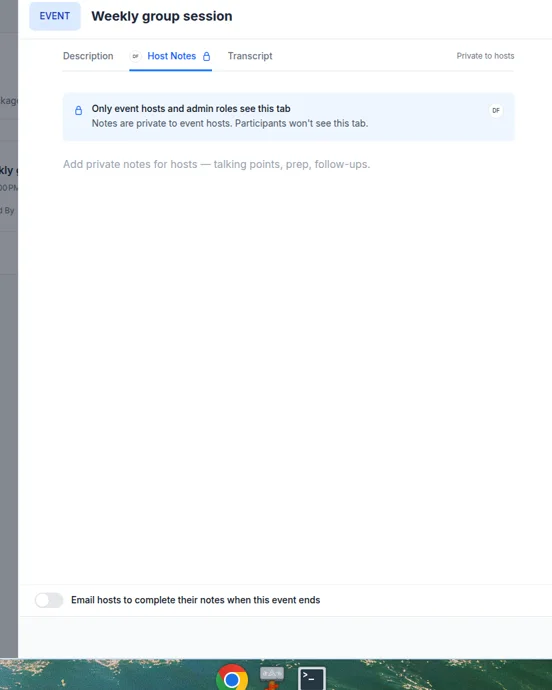
Task: Open the gray keyboard-like app in the dock
Action: pyautogui.click(x=272, y=678)
